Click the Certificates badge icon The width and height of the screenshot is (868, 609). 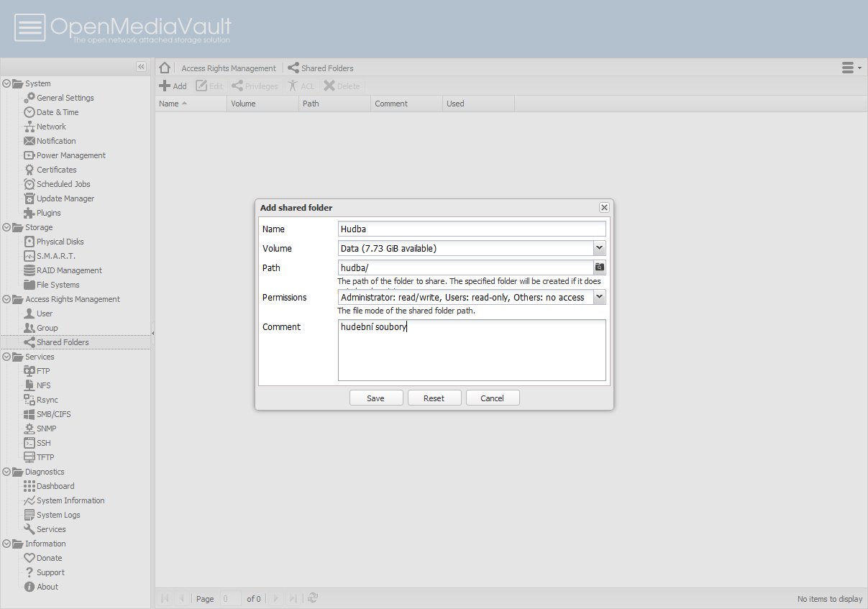[29, 170]
